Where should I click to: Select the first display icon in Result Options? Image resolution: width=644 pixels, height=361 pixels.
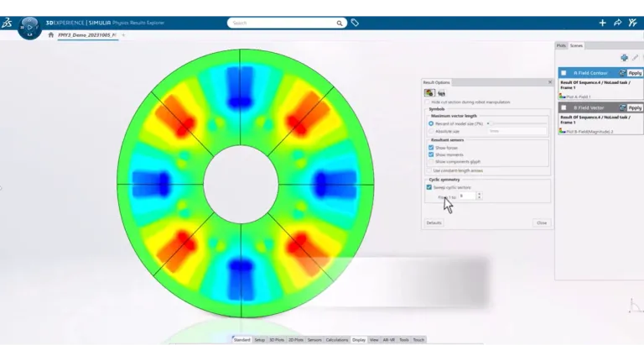tap(429, 93)
